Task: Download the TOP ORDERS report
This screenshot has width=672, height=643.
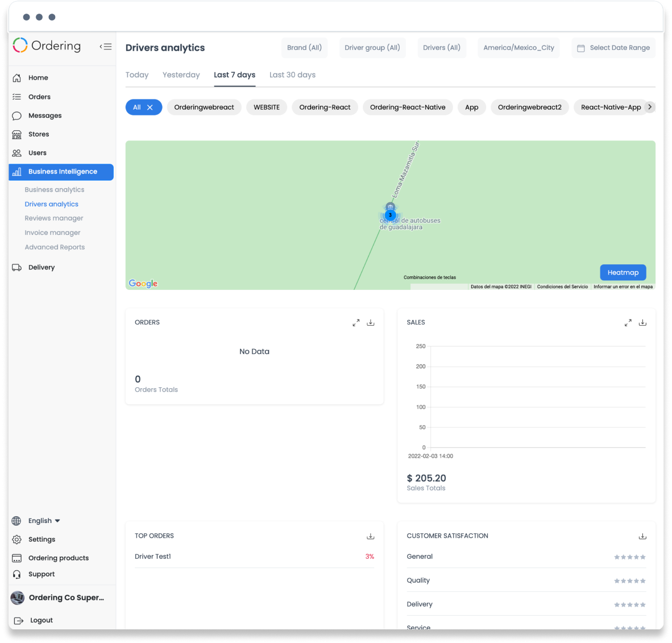Action: click(371, 536)
